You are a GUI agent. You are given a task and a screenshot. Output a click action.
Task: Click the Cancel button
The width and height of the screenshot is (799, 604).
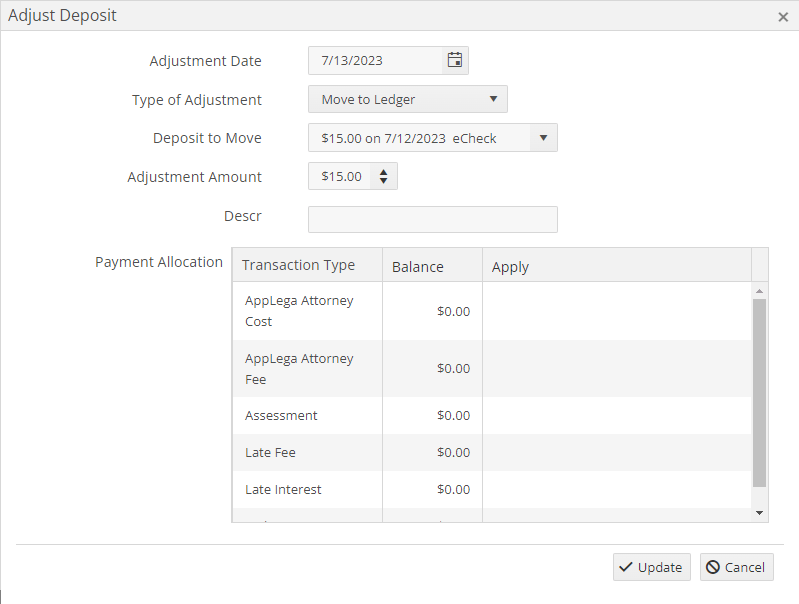[x=736, y=567]
